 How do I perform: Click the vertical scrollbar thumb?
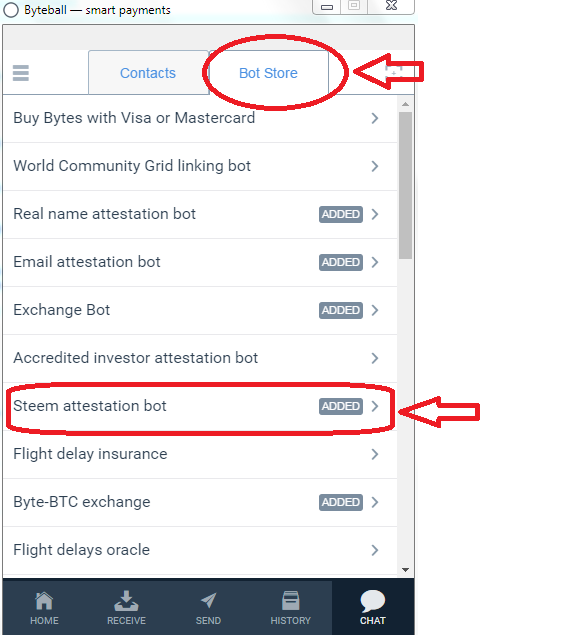(405, 185)
